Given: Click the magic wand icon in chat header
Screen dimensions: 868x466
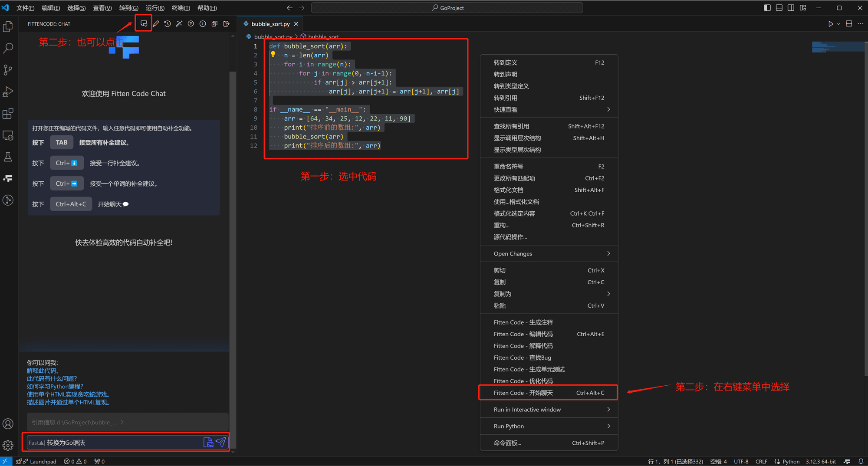Looking at the screenshot, I should coord(179,24).
